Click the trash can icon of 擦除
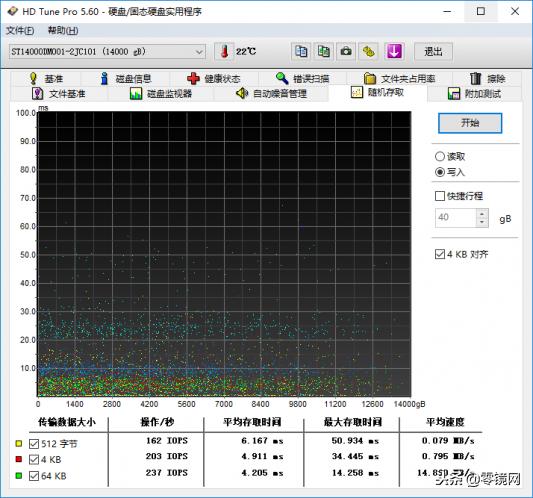 pos(476,79)
